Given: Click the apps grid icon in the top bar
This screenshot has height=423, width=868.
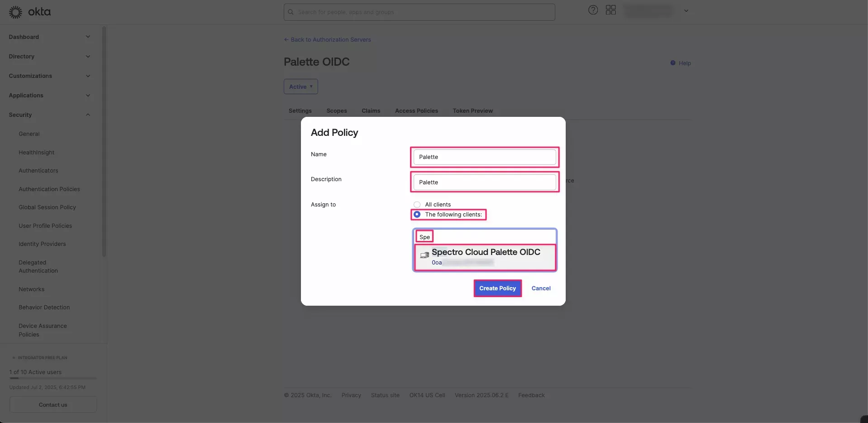Looking at the screenshot, I should coord(610,10).
